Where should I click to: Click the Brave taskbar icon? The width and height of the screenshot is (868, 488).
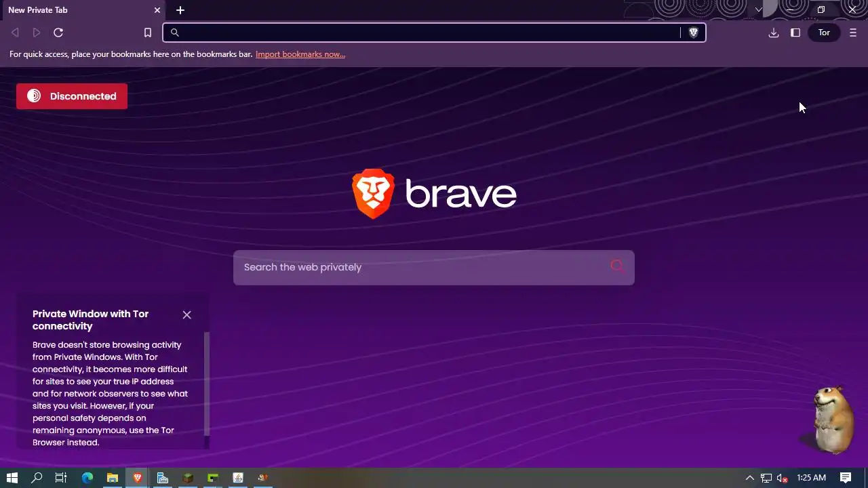pyautogui.click(x=138, y=478)
